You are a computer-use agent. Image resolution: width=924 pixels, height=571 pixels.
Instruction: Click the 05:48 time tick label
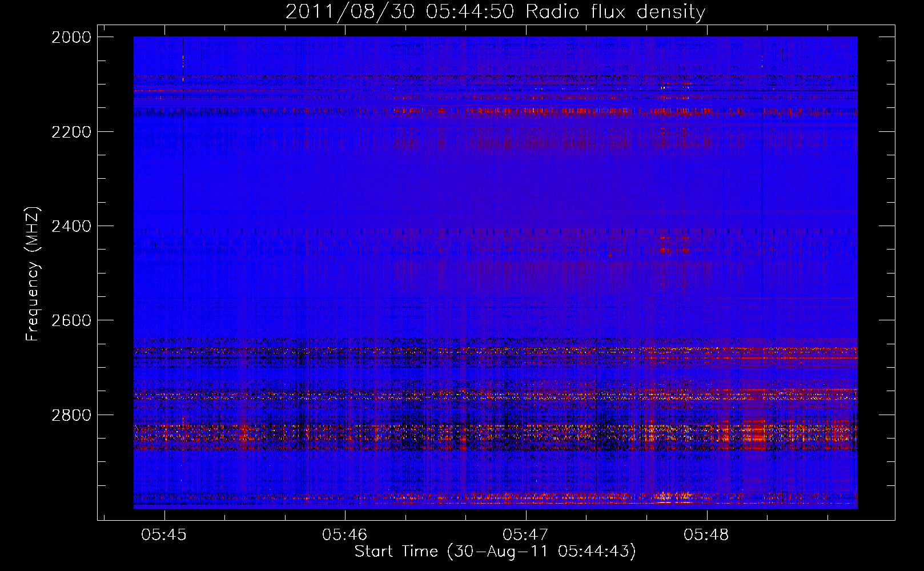706,534
